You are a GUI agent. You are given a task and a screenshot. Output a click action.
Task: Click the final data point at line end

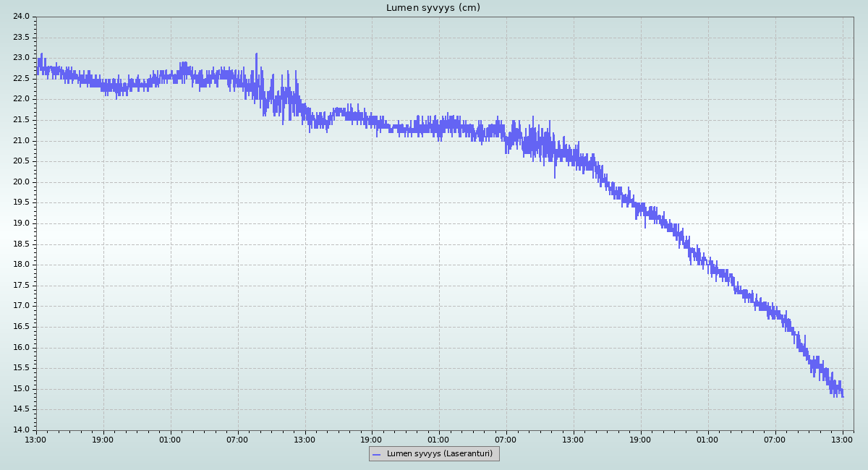[843, 396]
